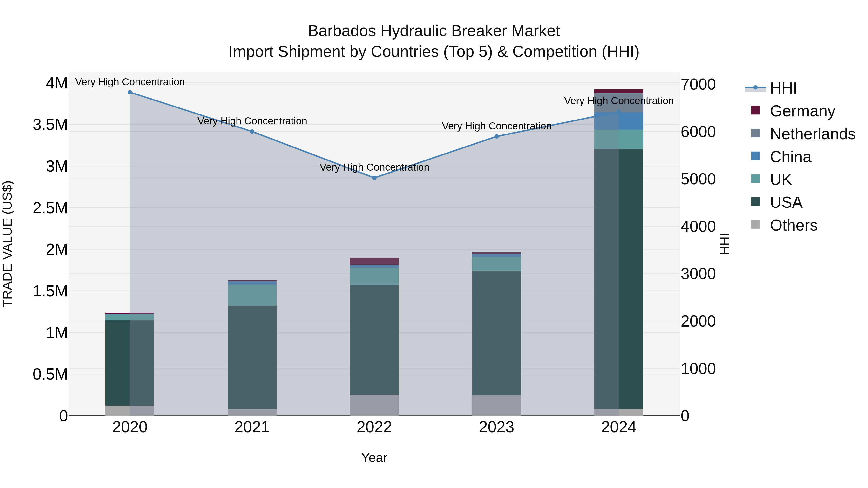
Task: Click the 5000 tick on right axis
Action: click(698, 179)
